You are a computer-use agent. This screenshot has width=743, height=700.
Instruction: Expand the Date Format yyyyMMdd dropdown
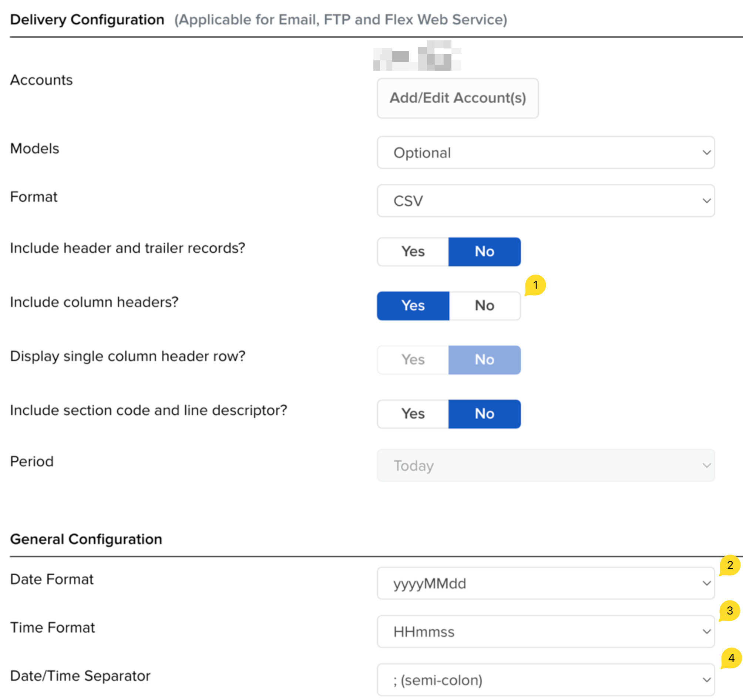pyautogui.click(x=546, y=583)
